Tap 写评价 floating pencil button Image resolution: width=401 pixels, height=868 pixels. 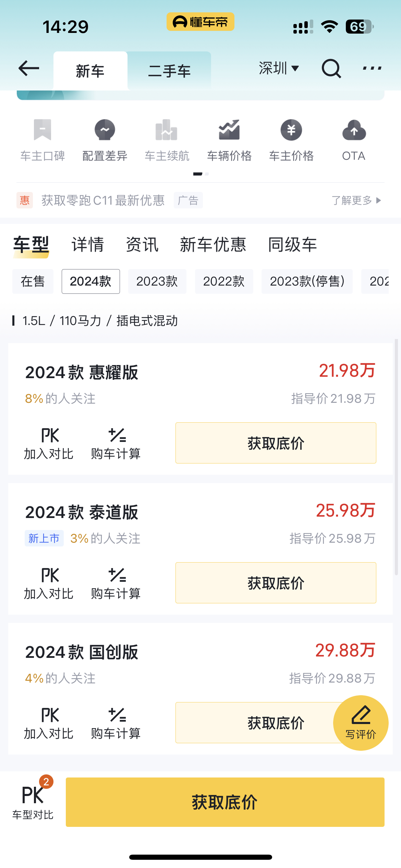(361, 723)
